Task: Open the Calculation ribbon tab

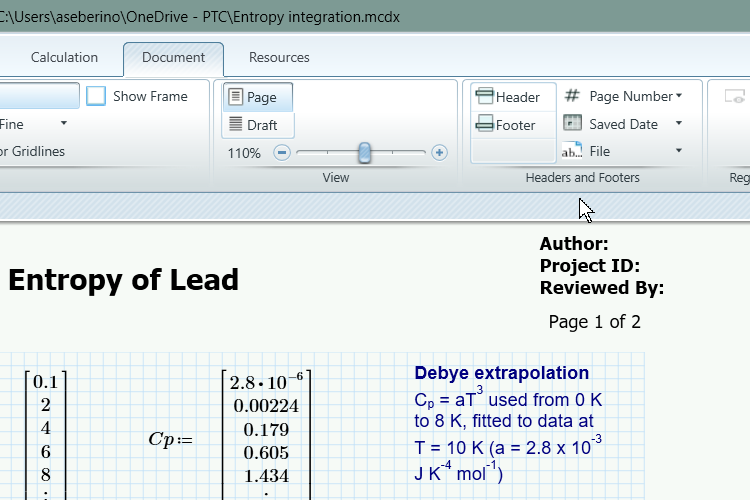Action: pyautogui.click(x=64, y=58)
